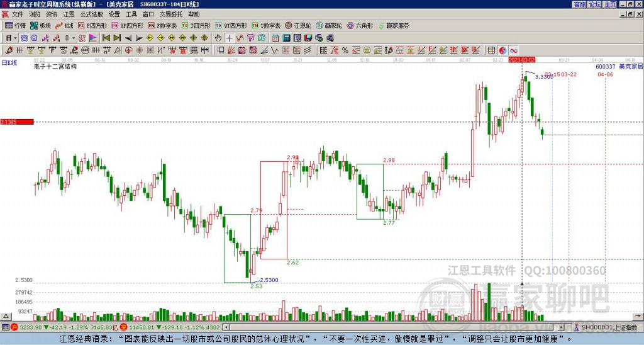Open the 公式选股 menu
Screen dimensions: 644x345
pos(92,14)
